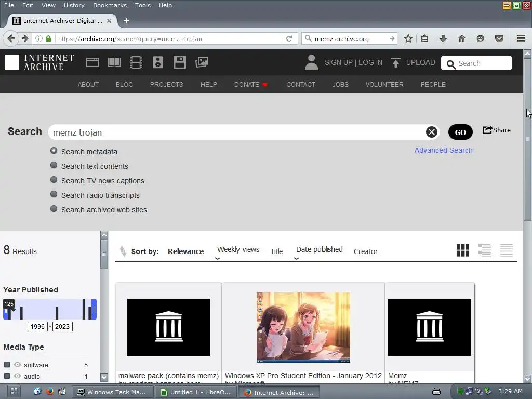Open a new browser tab
The image size is (532, 399).
126,21
